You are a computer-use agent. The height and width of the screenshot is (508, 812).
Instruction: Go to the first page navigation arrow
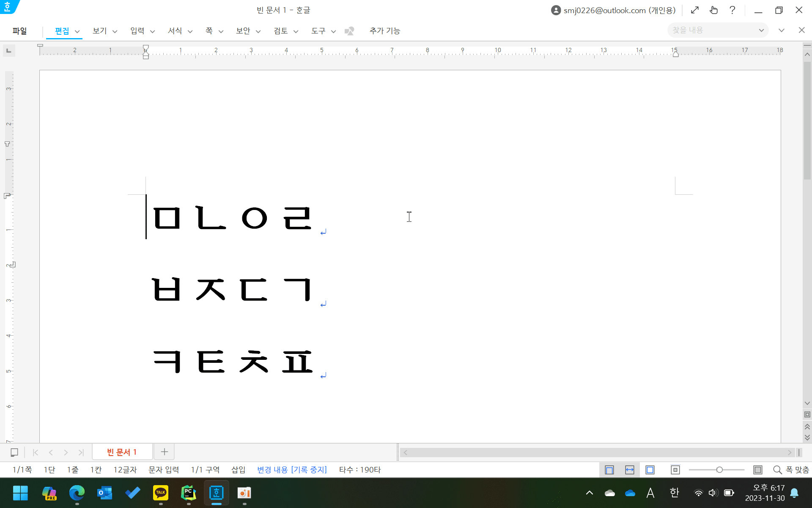[x=36, y=453]
